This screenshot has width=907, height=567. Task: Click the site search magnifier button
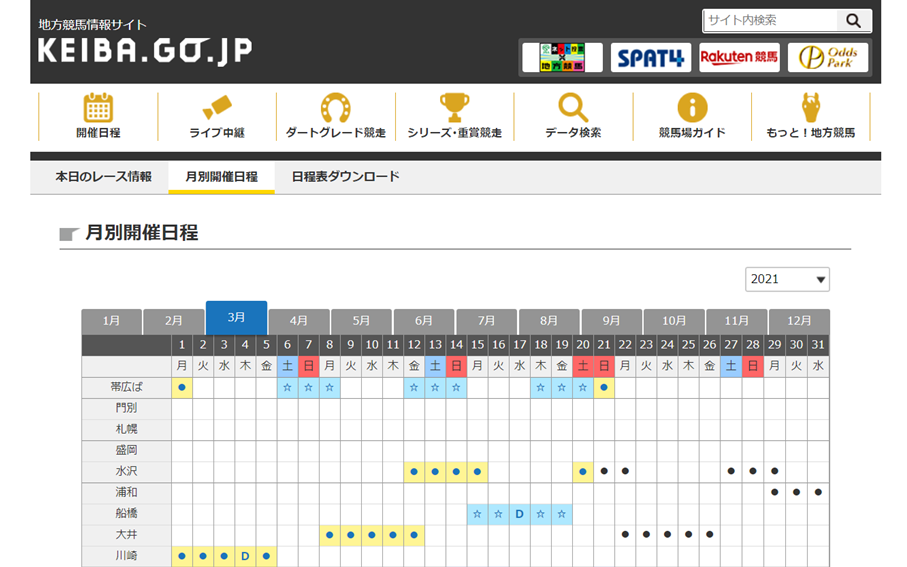[853, 20]
